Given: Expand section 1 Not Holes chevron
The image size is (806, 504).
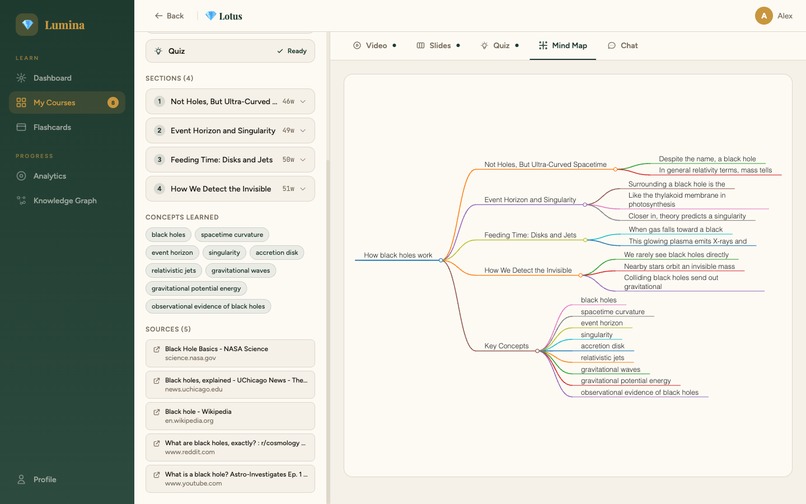Looking at the screenshot, I should click(303, 102).
